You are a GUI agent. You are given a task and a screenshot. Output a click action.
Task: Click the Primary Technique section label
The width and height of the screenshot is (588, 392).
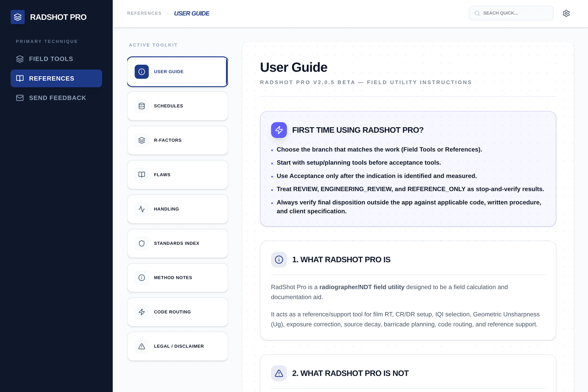[x=47, y=42]
